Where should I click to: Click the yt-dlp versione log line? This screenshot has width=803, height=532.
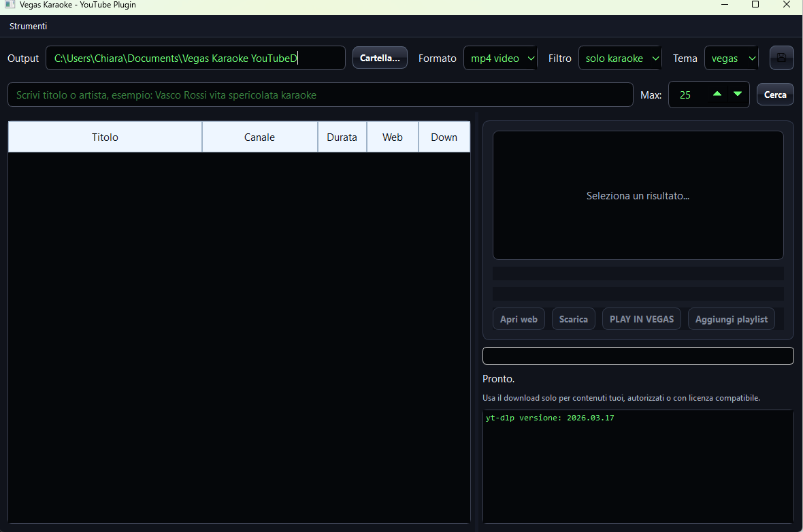[x=550, y=418]
